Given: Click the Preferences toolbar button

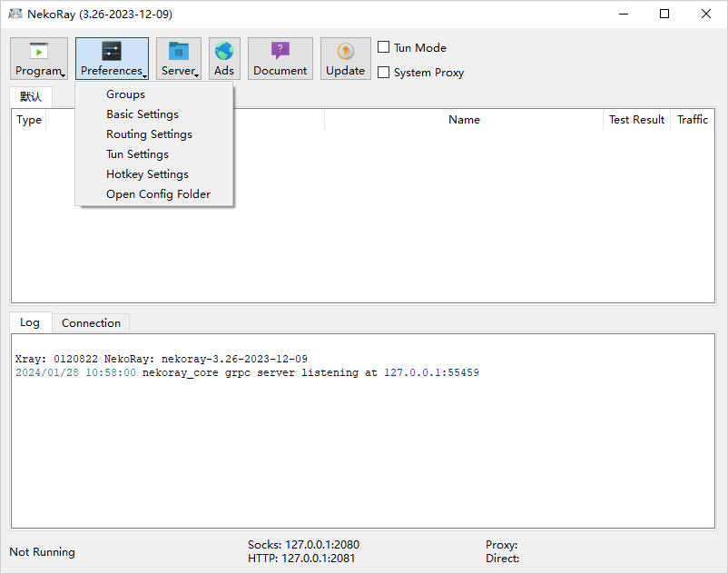Looking at the screenshot, I should point(112,58).
